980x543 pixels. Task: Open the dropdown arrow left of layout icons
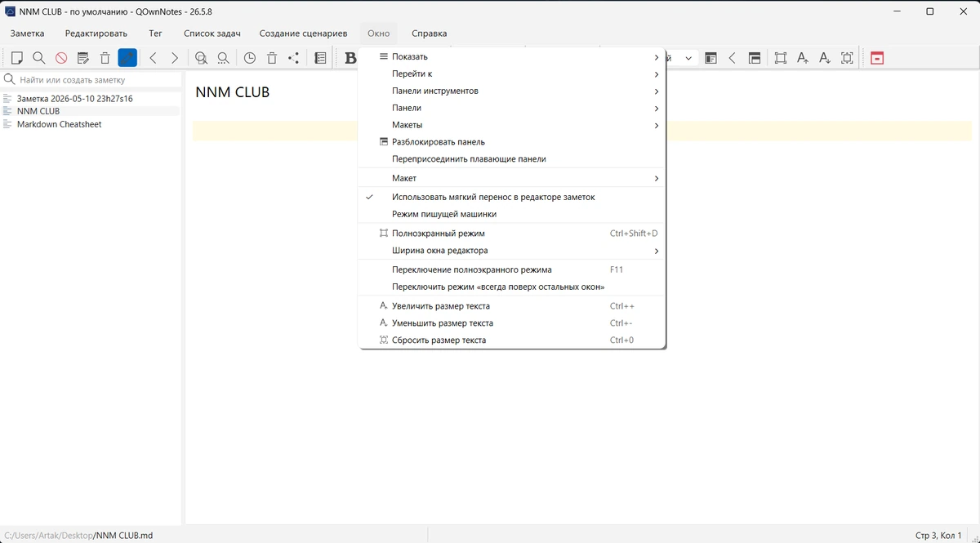click(688, 58)
